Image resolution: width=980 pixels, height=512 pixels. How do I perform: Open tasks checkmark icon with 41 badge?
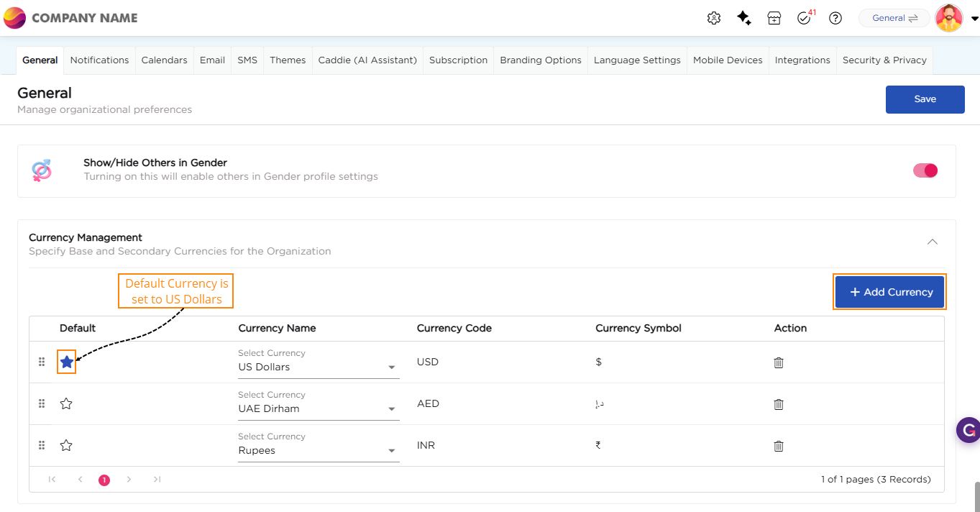coord(805,19)
